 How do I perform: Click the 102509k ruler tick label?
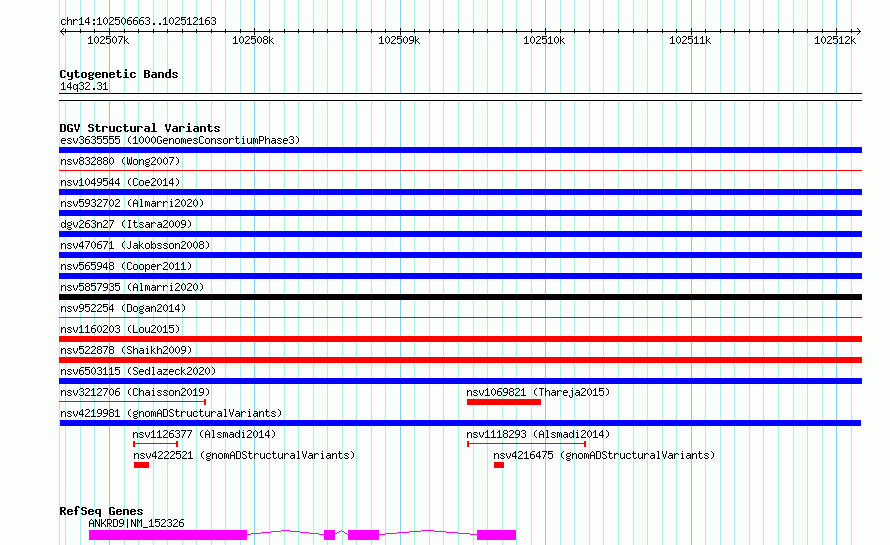coord(399,40)
